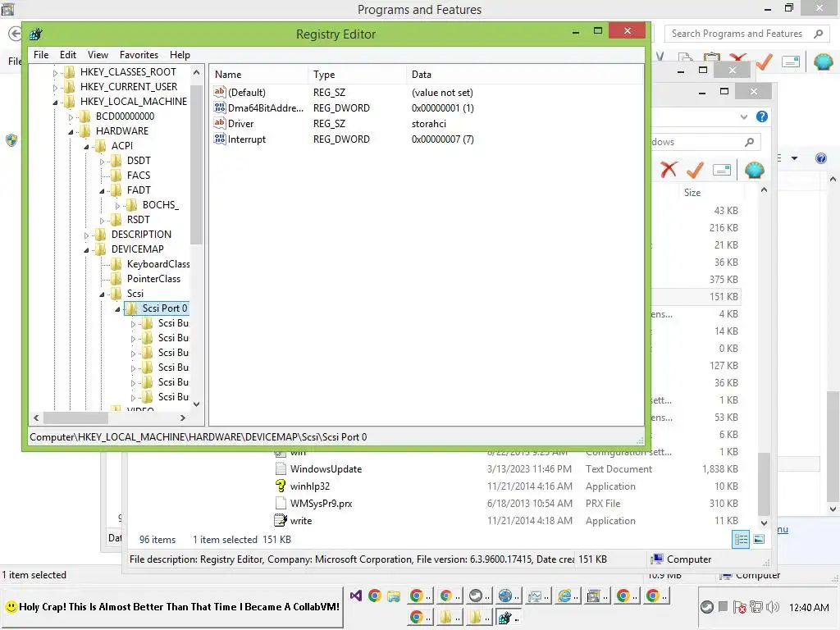The width and height of the screenshot is (840, 630).
Task: Click the registry tree scroll-up arrow
Action: (x=197, y=72)
